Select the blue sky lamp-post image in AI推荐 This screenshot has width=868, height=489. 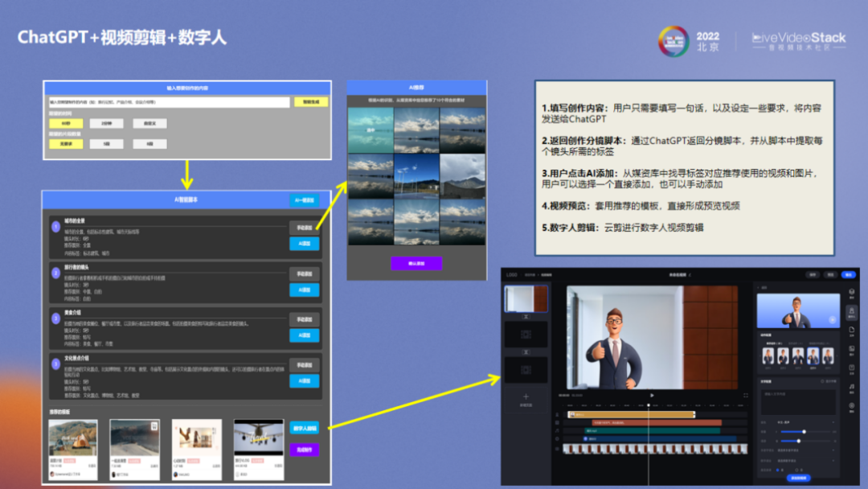click(x=416, y=176)
